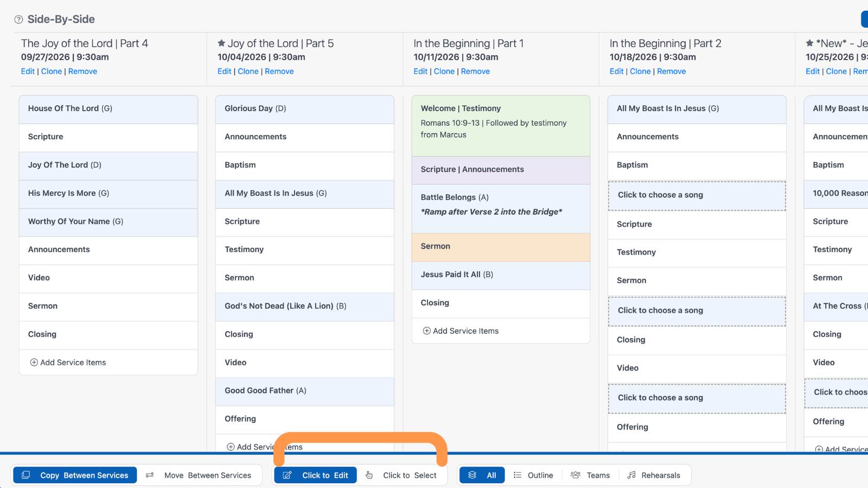Clone In the Beginning Part 2 service
Image resolution: width=868 pixels, height=488 pixels.
click(x=640, y=71)
